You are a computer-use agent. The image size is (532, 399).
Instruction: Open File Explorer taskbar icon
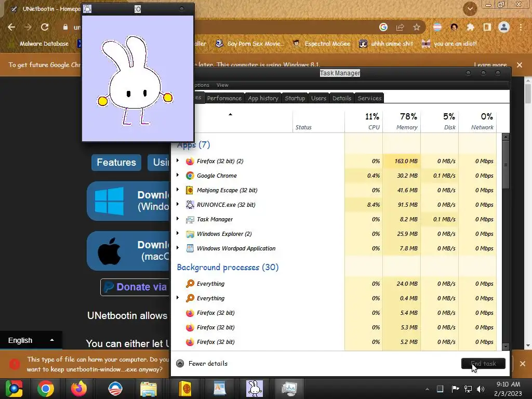click(148, 389)
